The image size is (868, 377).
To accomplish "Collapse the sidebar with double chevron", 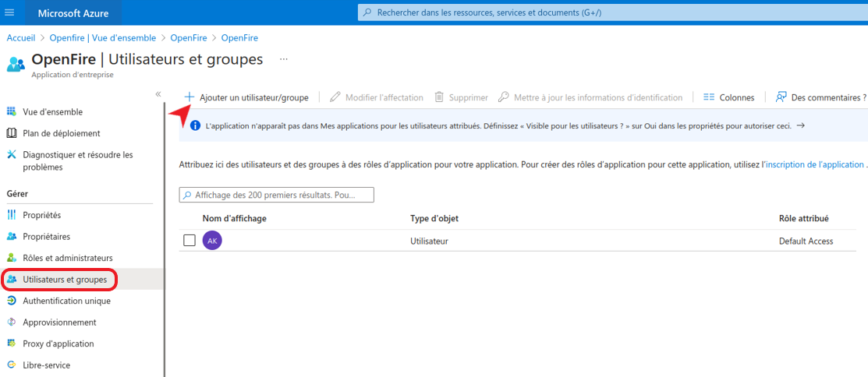I will [158, 94].
